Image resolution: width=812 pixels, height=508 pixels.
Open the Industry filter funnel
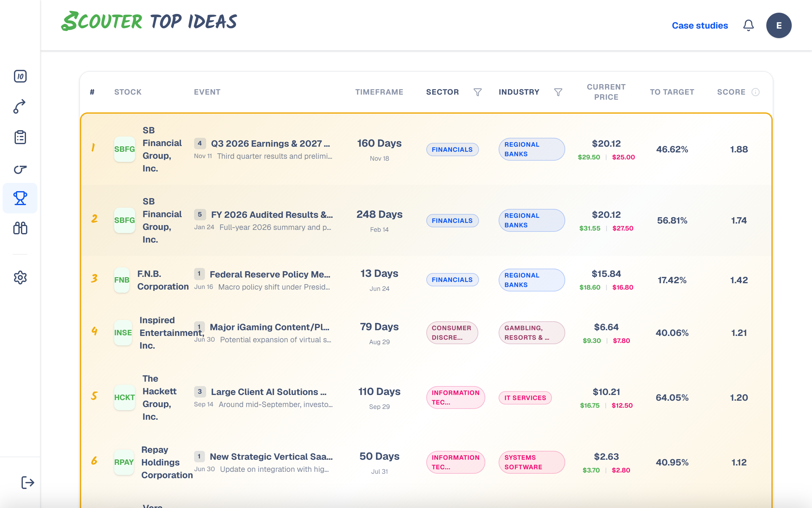coord(558,92)
